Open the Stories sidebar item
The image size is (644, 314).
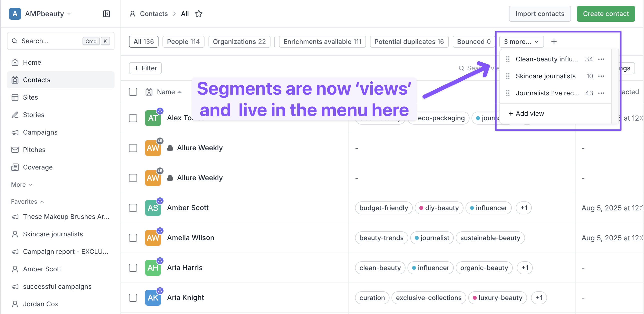click(33, 115)
